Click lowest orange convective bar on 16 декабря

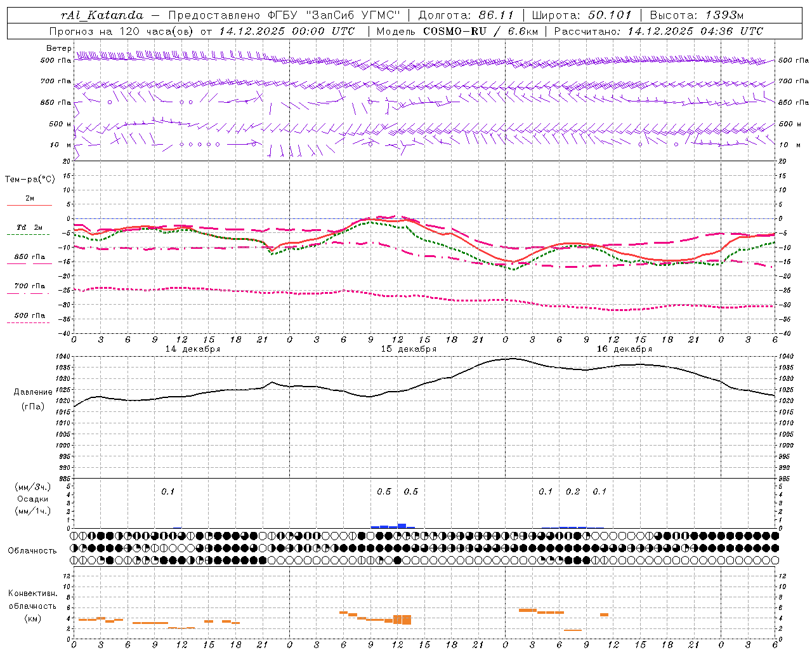573,630
